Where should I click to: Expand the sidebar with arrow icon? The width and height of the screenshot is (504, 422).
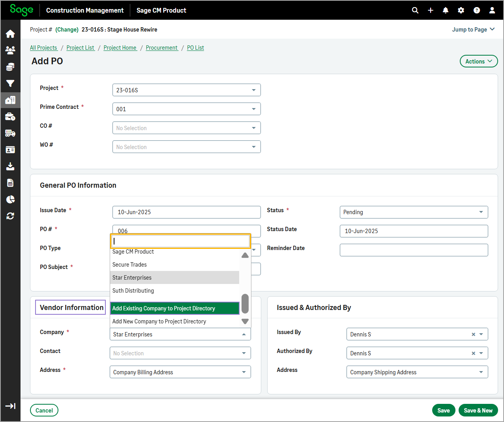[10, 406]
